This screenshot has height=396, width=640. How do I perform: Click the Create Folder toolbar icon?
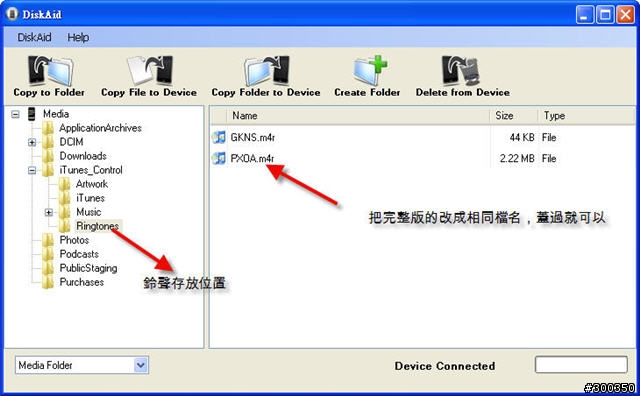coord(370,71)
